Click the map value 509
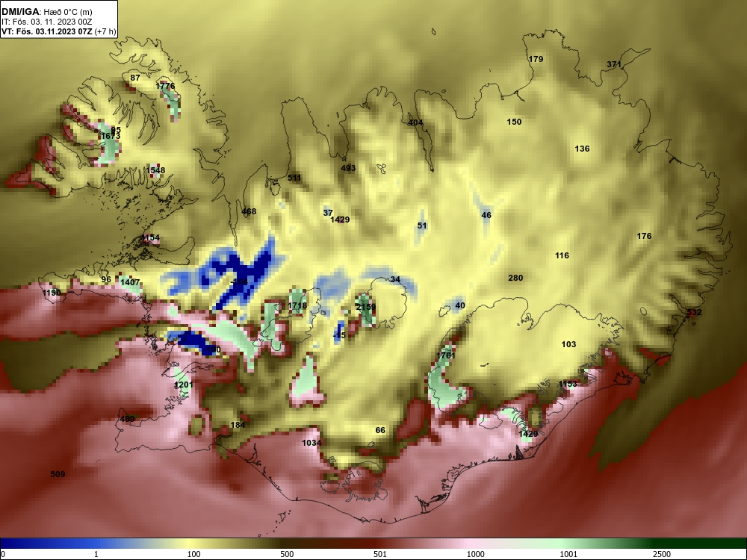 coord(58,474)
